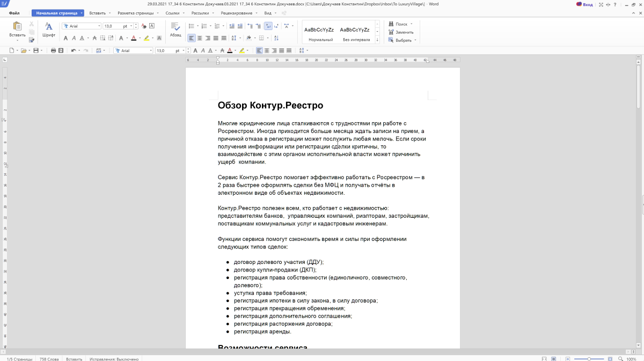644x361 pixels.
Task: Toggle right alignment in the ribbon
Action: [x=208, y=38]
